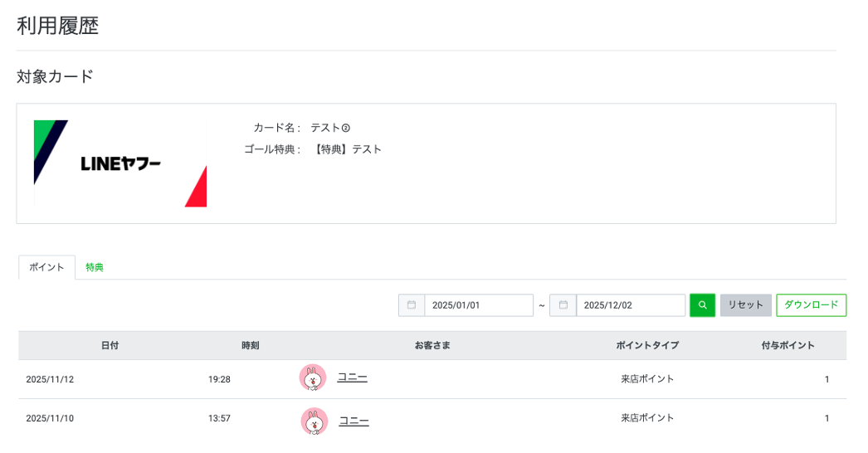Open the start date calendar icon
Screen dimensions: 868x453
point(412,305)
